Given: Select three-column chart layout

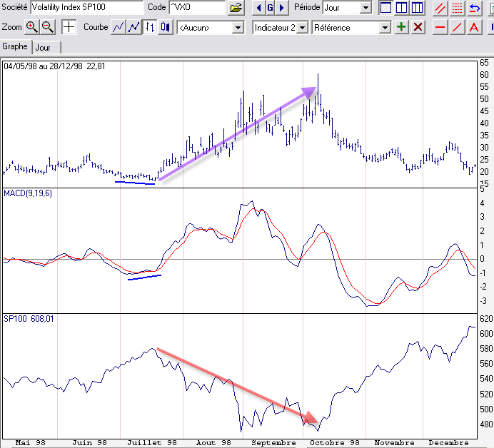Looking at the screenshot, I should point(417,7).
